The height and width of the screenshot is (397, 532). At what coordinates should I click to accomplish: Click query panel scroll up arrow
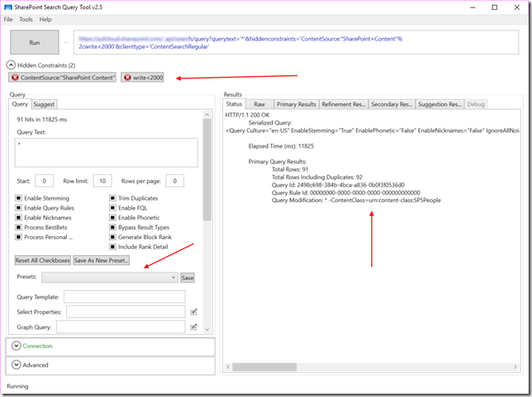pyautogui.click(x=207, y=115)
